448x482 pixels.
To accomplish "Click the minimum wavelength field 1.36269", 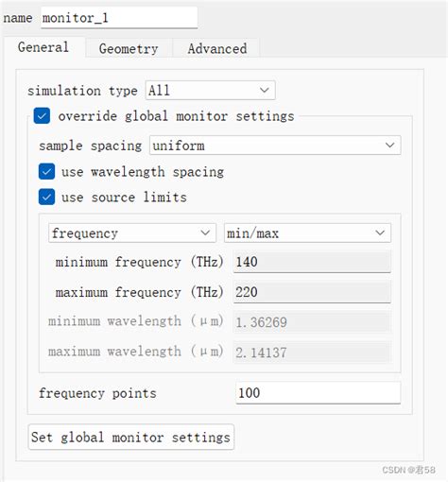I will (x=312, y=322).
